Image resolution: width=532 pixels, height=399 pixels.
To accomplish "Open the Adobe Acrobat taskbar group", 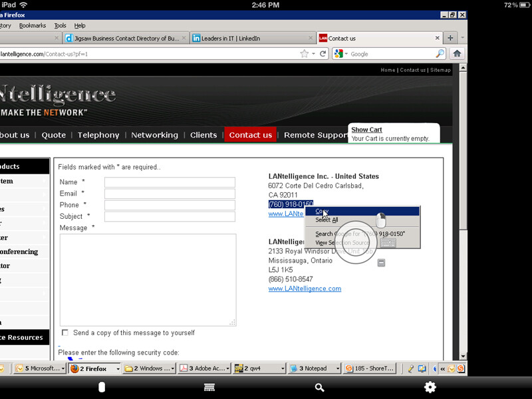I will click(203, 368).
